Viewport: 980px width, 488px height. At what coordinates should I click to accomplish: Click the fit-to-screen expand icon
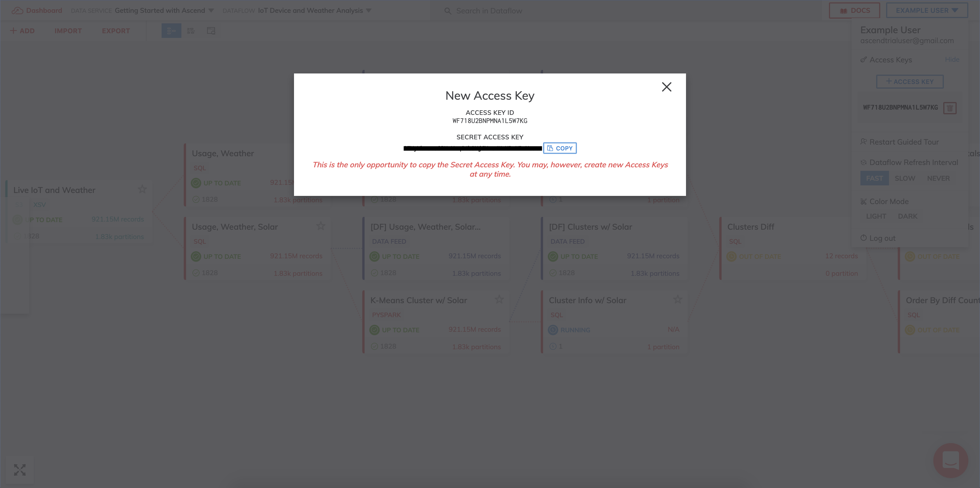[x=20, y=470]
